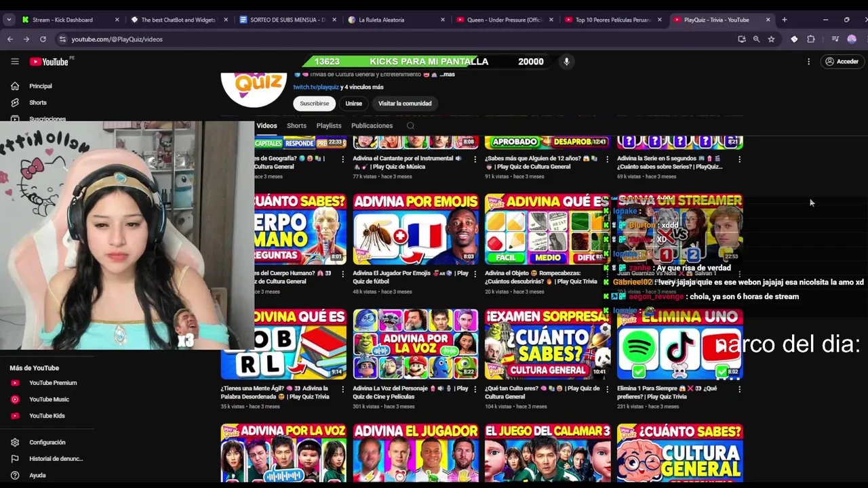
Task: Open Elimina Uno Spotify TikTok thumbnail
Action: coord(679,344)
